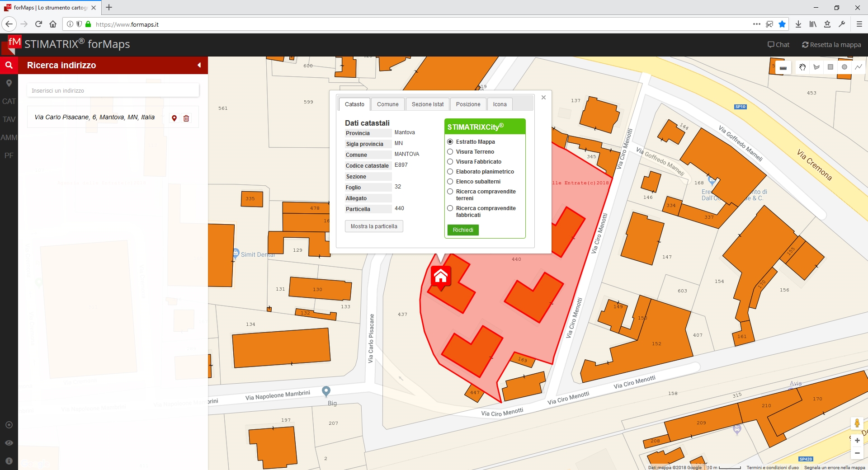Select the hand pan tool
This screenshot has height=470, width=868.
(802, 67)
